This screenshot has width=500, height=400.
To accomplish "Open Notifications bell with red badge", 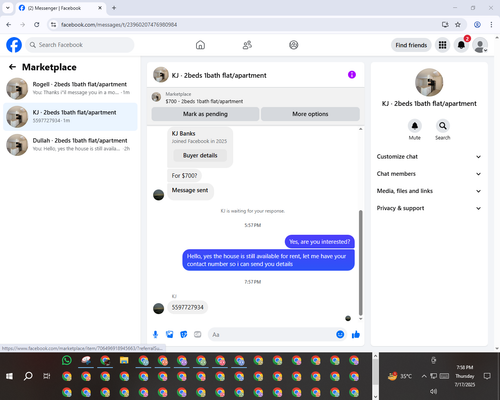I will point(461,45).
